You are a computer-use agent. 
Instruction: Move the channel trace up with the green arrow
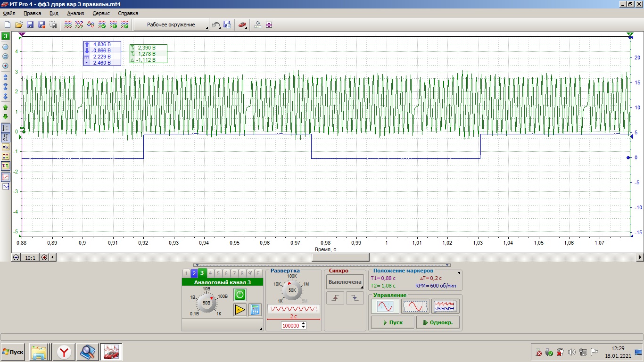6,107
